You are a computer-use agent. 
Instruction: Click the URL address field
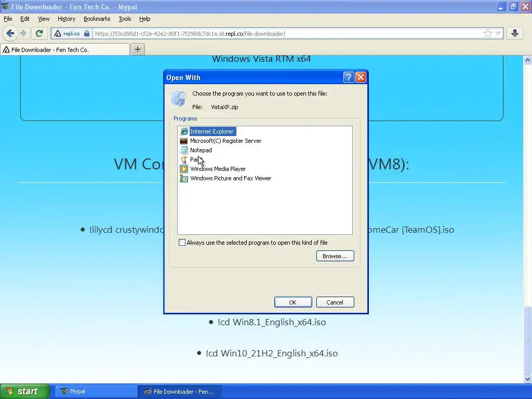click(x=287, y=34)
